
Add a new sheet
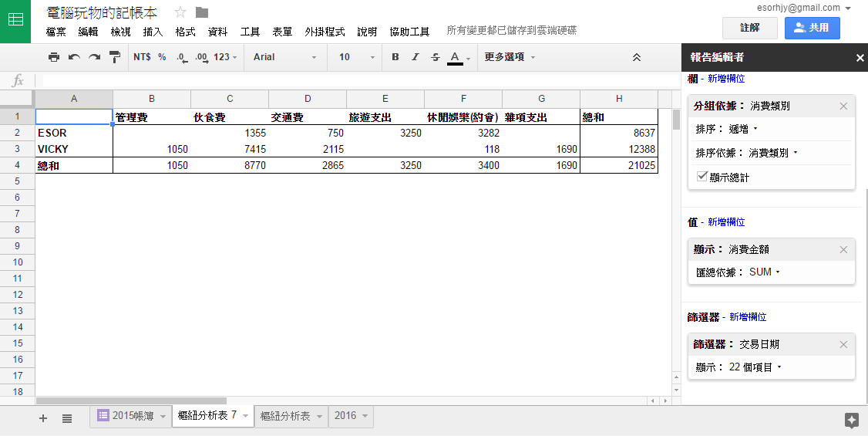[43, 418]
